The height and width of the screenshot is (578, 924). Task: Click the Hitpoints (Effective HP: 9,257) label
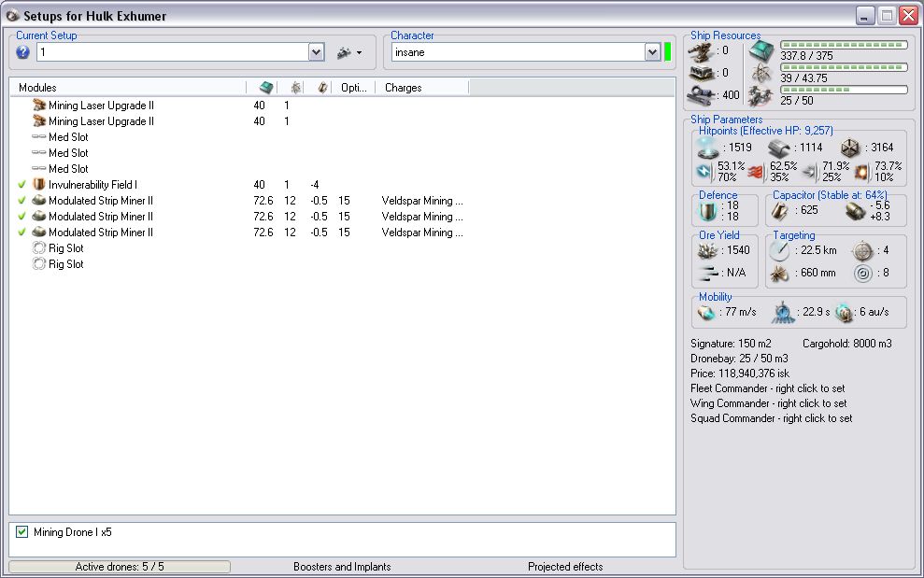pos(765,131)
